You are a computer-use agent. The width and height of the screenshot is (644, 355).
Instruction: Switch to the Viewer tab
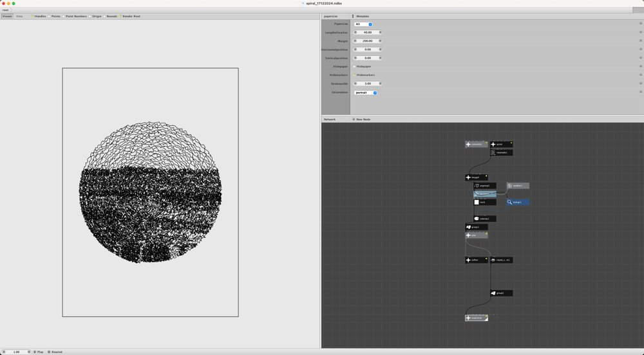click(x=7, y=16)
